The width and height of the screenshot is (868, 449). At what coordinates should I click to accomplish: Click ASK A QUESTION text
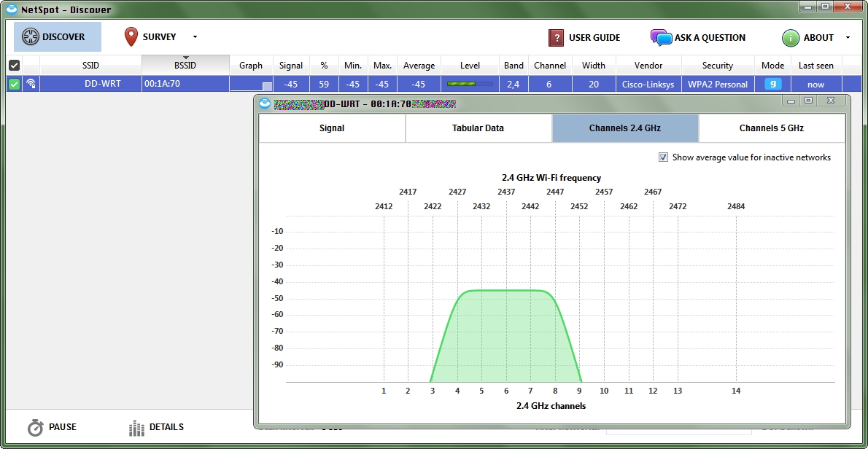click(x=710, y=38)
